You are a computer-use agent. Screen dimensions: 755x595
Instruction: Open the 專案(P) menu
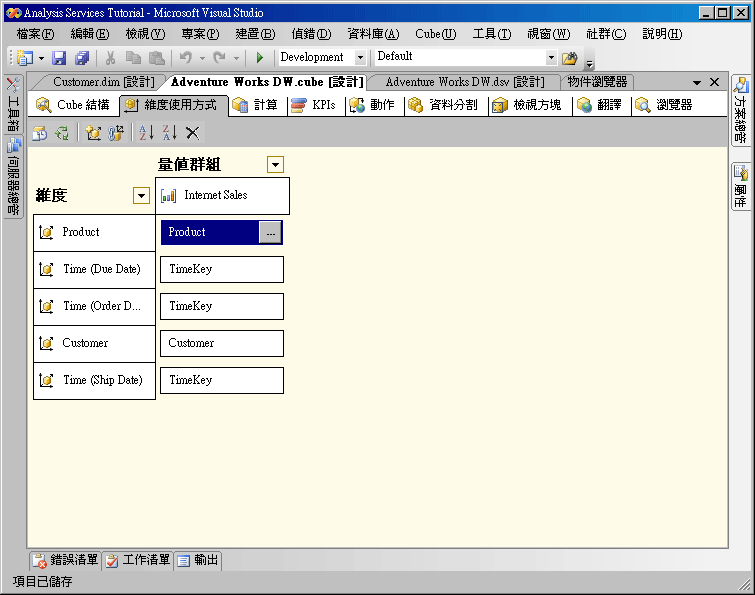click(x=201, y=34)
